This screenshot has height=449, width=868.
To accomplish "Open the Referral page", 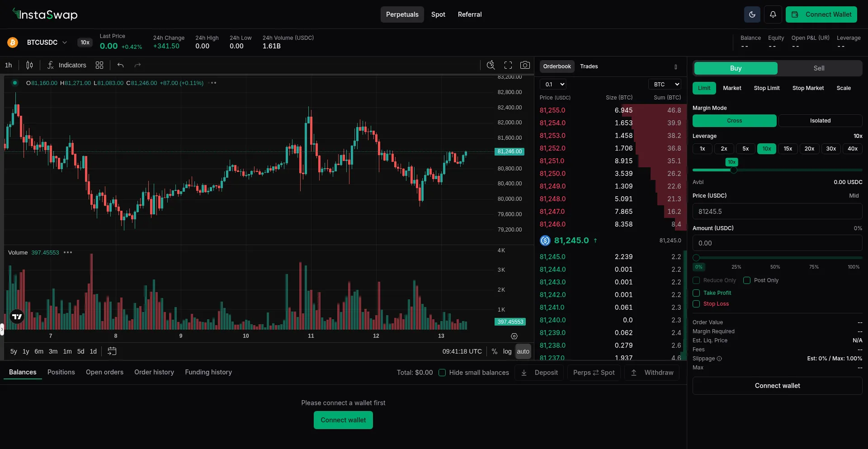I will point(470,14).
